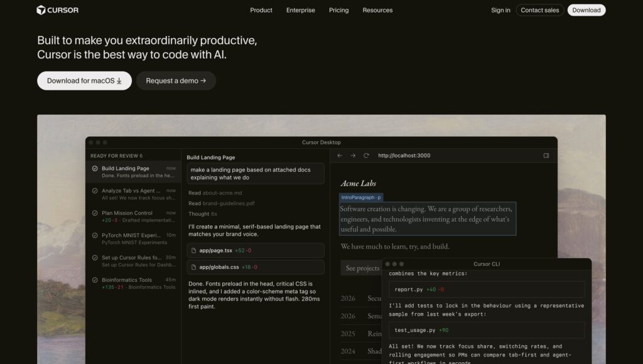The height and width of the screenshot is (364, 643).
Task: Open the Enterprise menu item
Action: 301,10
